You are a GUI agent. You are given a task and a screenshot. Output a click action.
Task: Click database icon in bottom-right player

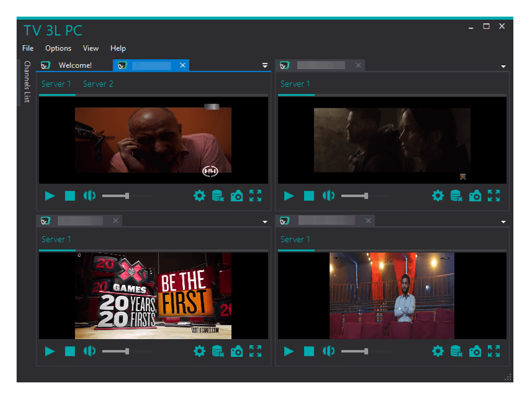[456, 351]
